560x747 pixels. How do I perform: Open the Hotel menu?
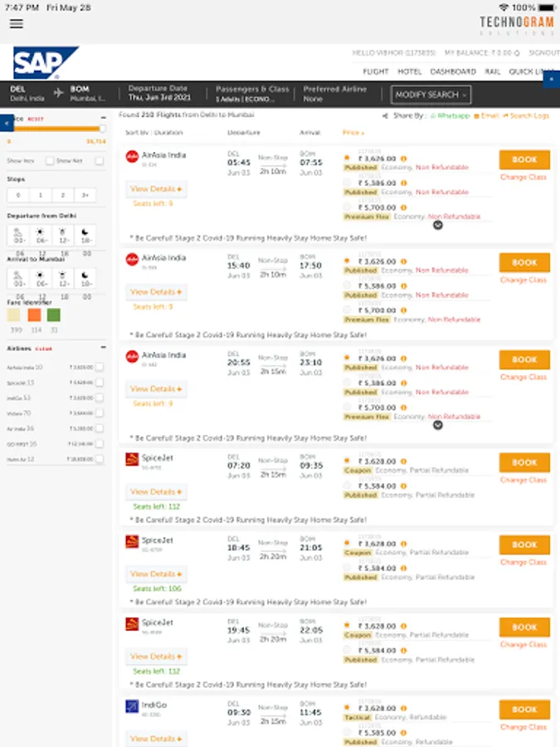[x=410, y=71]
